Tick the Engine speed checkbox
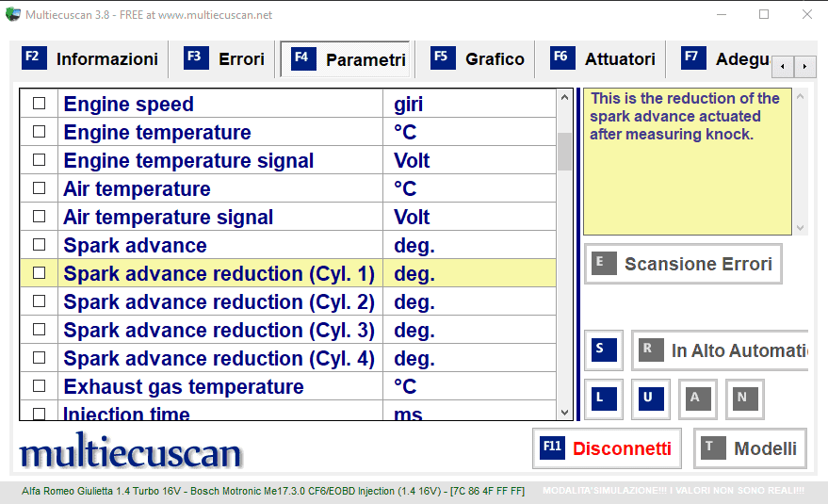 (x=39, y=103)
